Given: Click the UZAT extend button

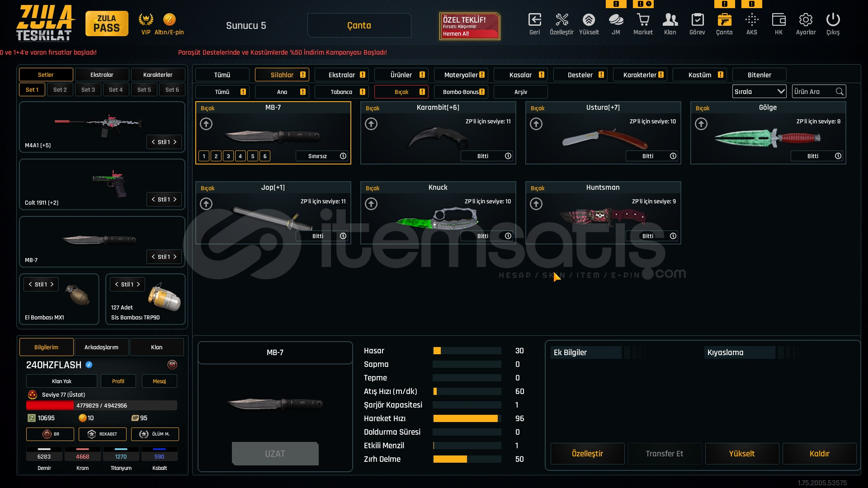Looking at the screenshot, I should (275, 454).
